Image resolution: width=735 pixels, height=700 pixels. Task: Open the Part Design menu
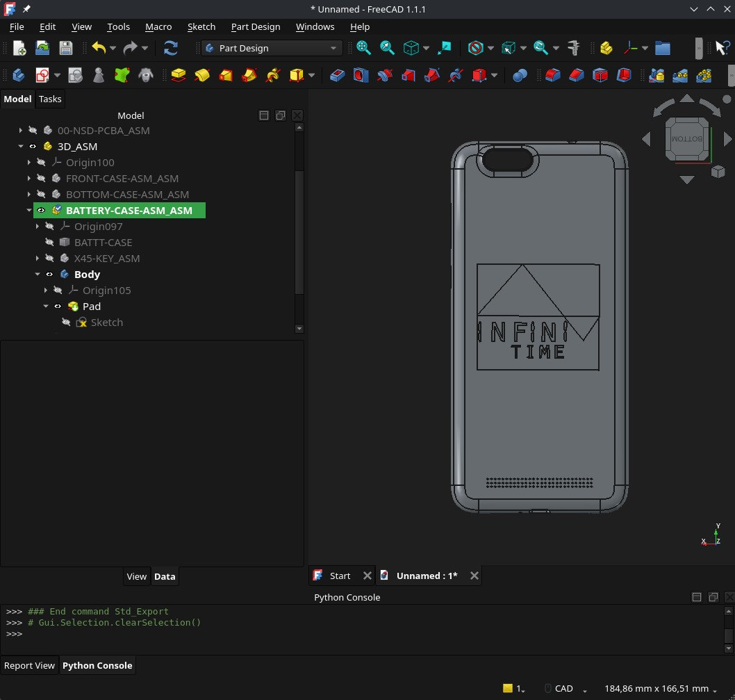(x=256, y=26)
